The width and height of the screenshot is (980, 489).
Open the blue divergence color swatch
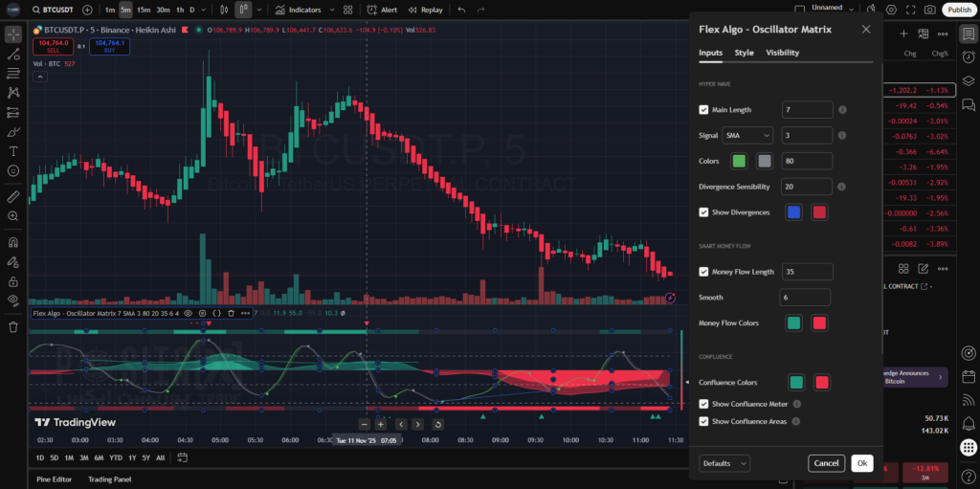[x=793, y=212]
